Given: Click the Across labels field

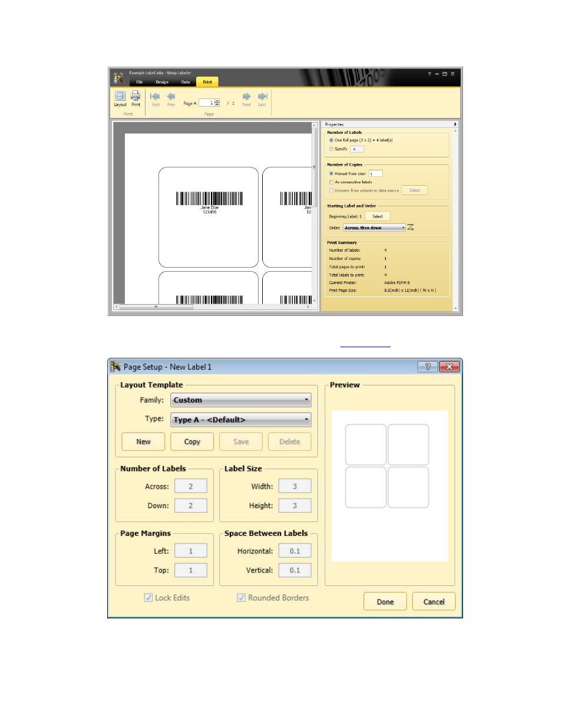Looking at the screenshot, I should click(x=191, y=486).
